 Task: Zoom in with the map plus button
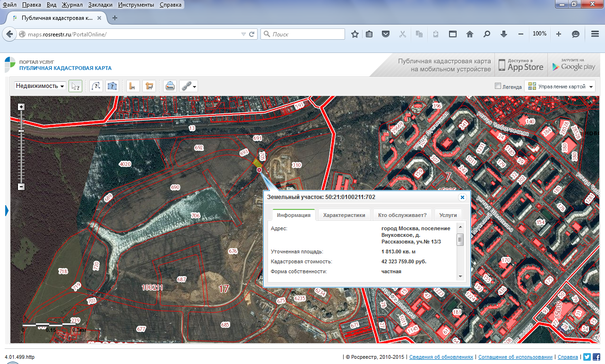[x=21, y=107]
